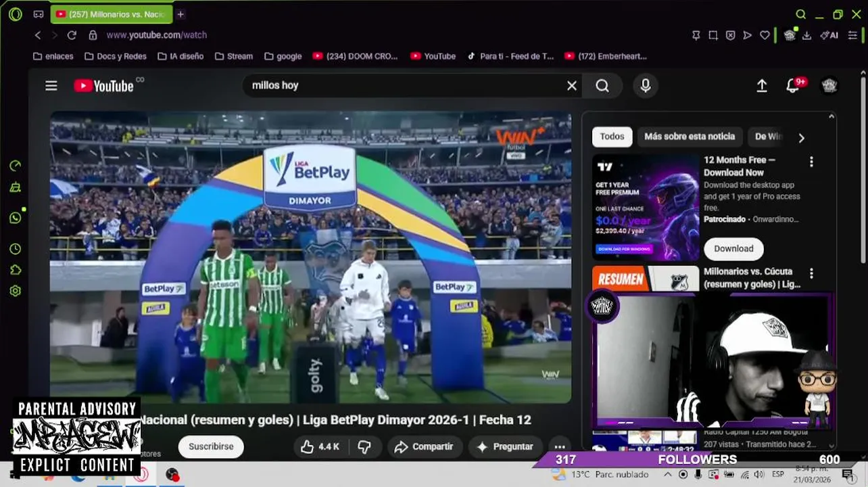Open DOOM CRO... bookmark
This screenshot has height=487, width=868.
[x=356, y=56]
